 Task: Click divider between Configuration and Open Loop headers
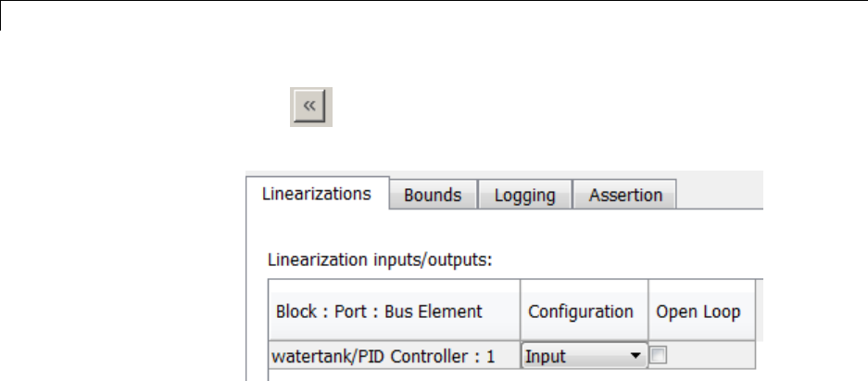tap(648, 311)
